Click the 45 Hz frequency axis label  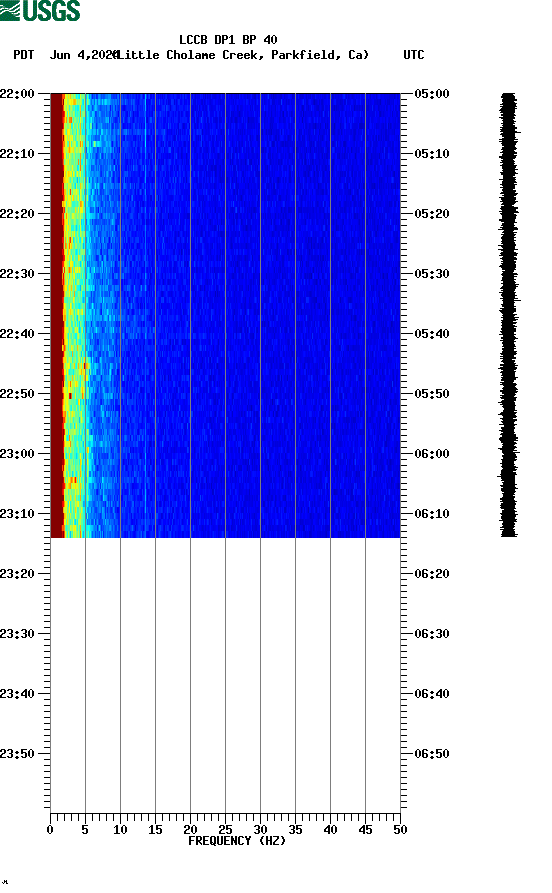(x=365, y=830)
